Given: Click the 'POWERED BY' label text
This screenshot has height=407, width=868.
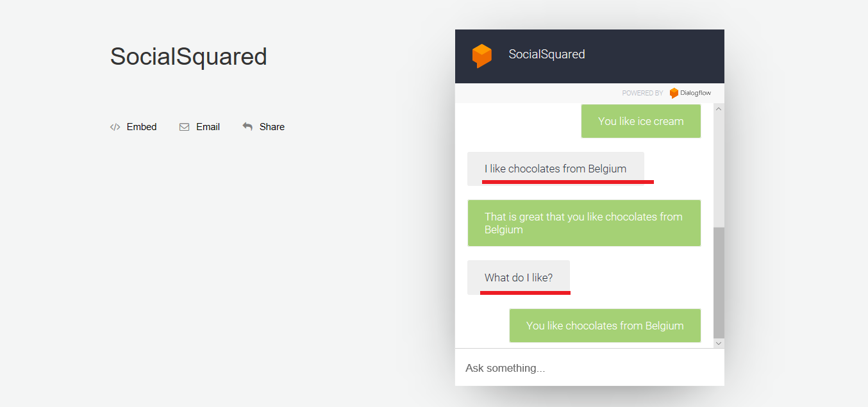Looking at the screenshot, I should [642, 94].
